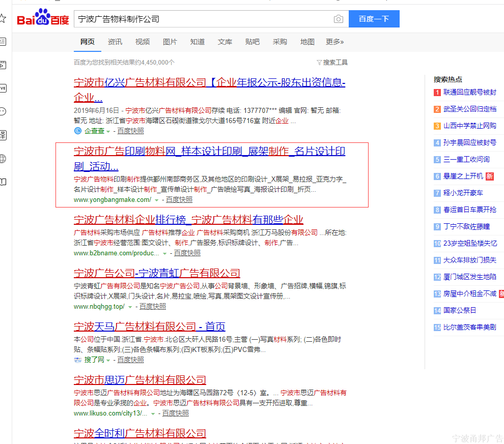Open 百度快照 for www.likuso.com result
This screenshot has height=444, width=504.
(x=176, y=413)
